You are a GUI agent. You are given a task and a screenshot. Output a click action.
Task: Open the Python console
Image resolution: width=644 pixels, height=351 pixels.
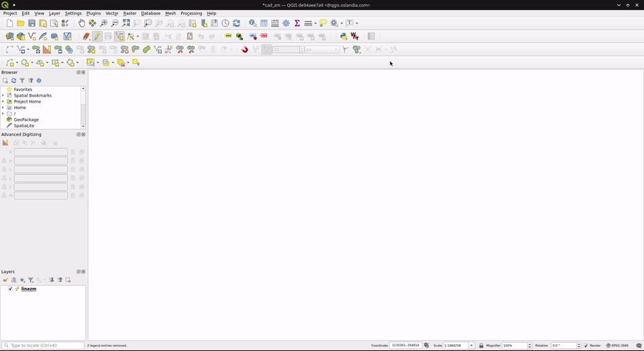coord(343,36)
